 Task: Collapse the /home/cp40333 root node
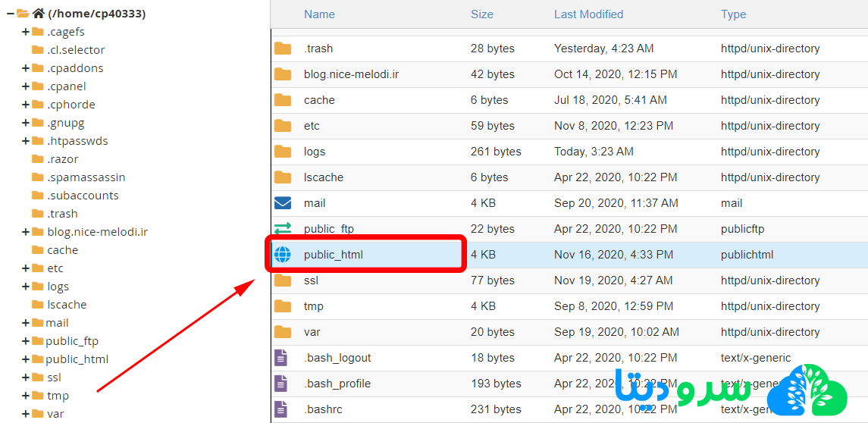click(x=10, y=14)
